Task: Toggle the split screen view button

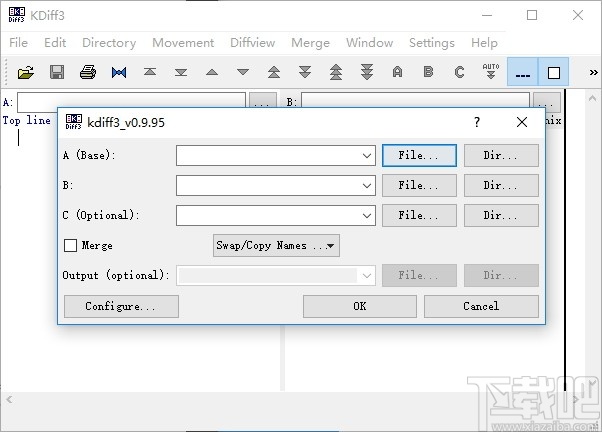Action: tap(522, 72)
